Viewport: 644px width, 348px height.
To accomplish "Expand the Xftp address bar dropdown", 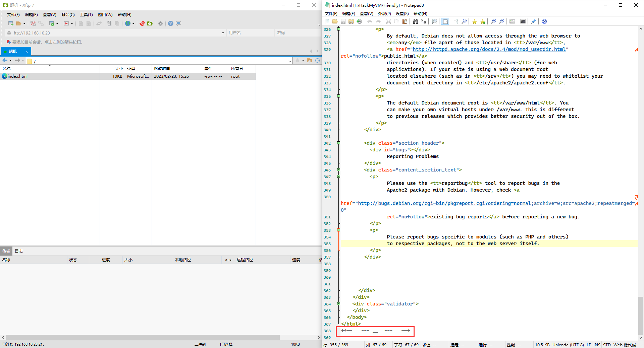I will click(223, 33).
